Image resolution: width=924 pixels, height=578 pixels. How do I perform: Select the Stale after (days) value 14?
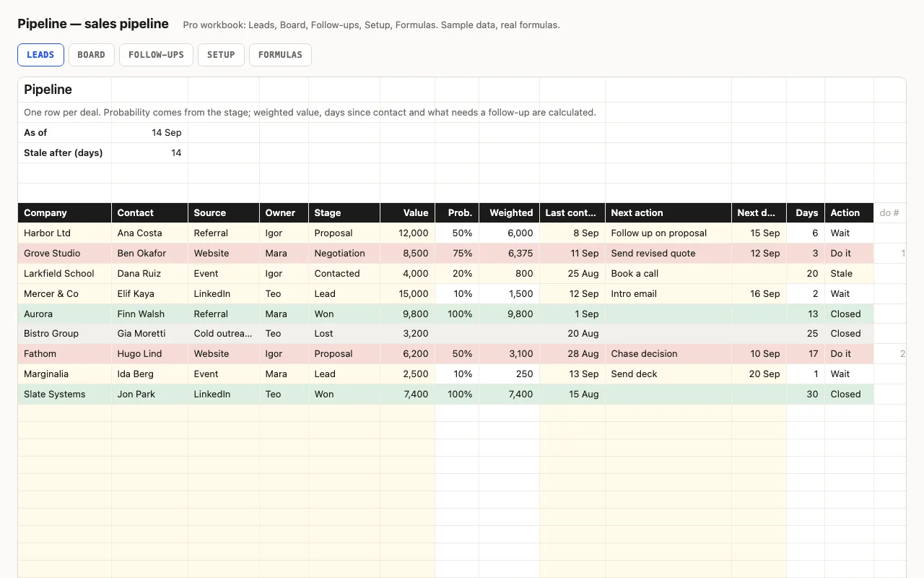coord(150,153)
